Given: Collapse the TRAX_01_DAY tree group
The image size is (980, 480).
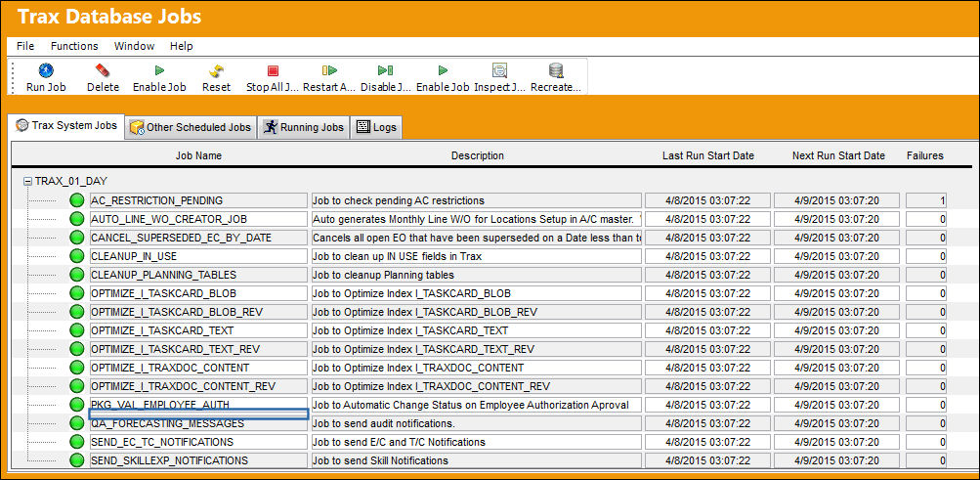Looking at the screenshot, I should (x=27, y=181).
